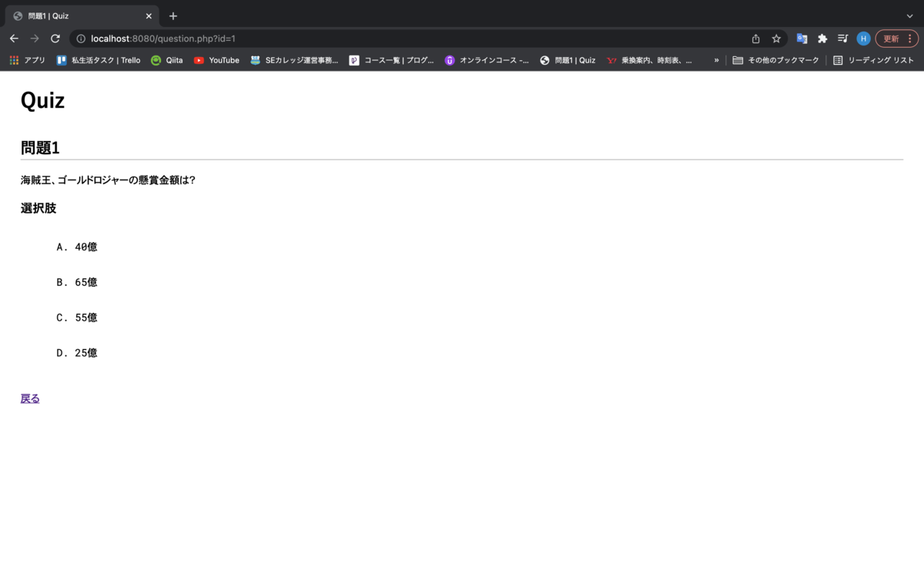The width and height of the screenshot is (924, 578).
Task: Choose answer D. 25億
Action: pyautogui.click(x=77, y=353)
